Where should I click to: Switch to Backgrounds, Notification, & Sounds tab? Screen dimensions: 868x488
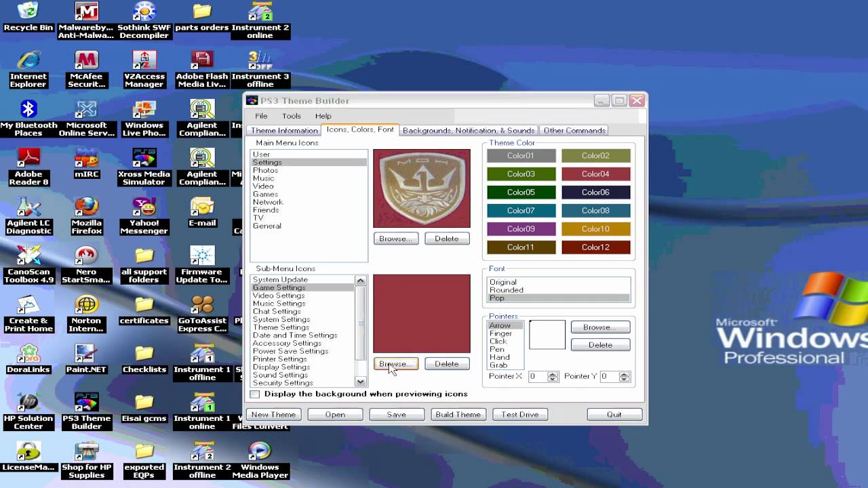tap(468, 130)
